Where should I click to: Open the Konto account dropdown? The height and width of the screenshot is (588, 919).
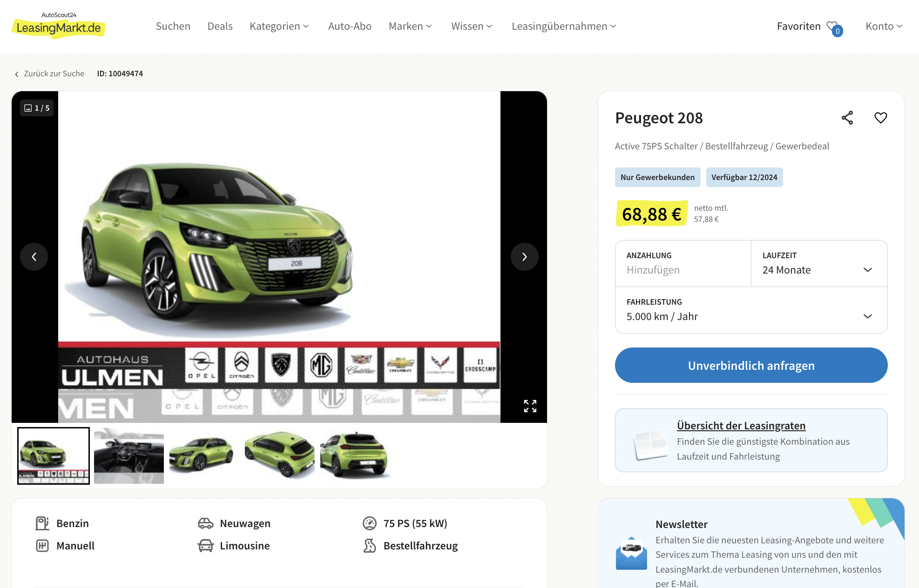[x=884, y=26]
